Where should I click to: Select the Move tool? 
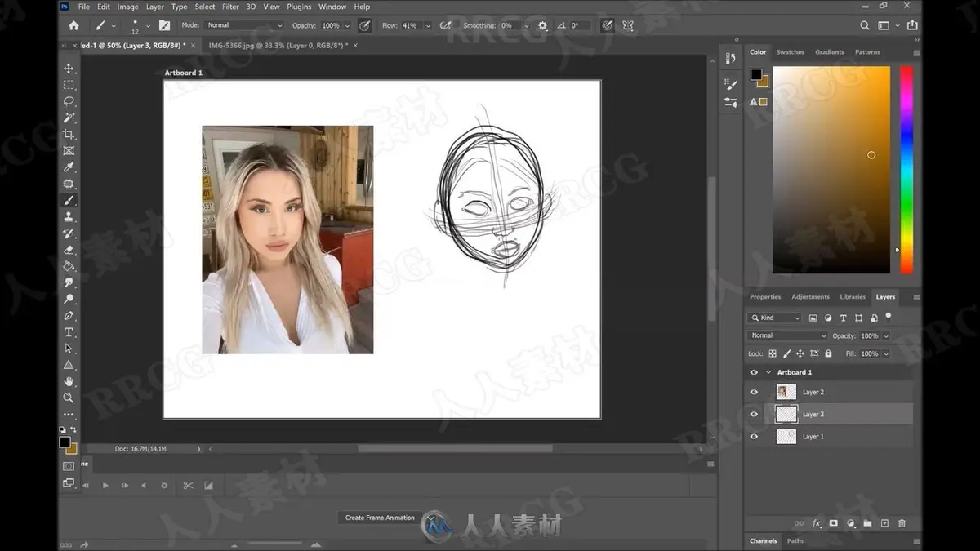[69, 69]
